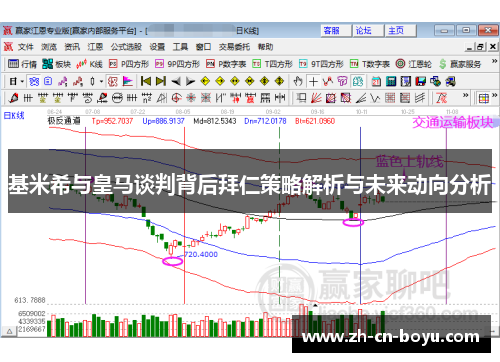This screenshot has height=362, width=500.
Task: Open the 交易委托 menu
Action: tap(234, 47)
